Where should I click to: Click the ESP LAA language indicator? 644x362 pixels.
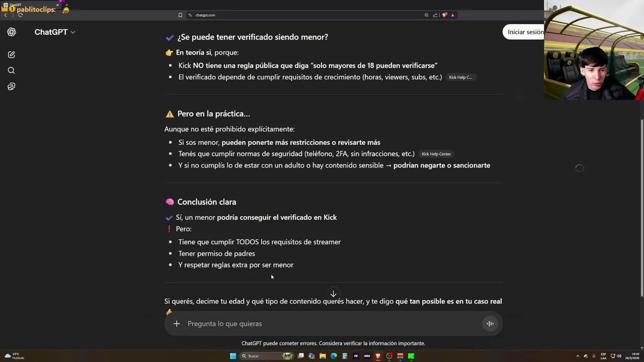tap(603, 356)
